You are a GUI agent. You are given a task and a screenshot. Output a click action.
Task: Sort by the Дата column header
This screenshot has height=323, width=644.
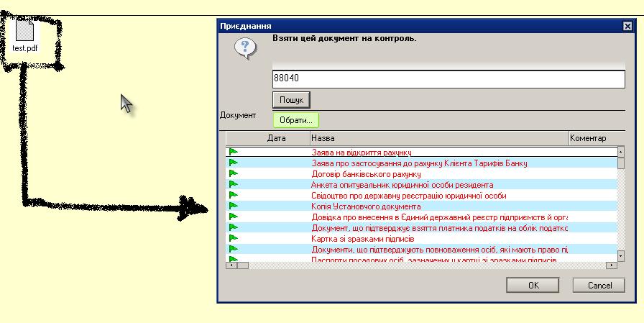pos(277,137)
